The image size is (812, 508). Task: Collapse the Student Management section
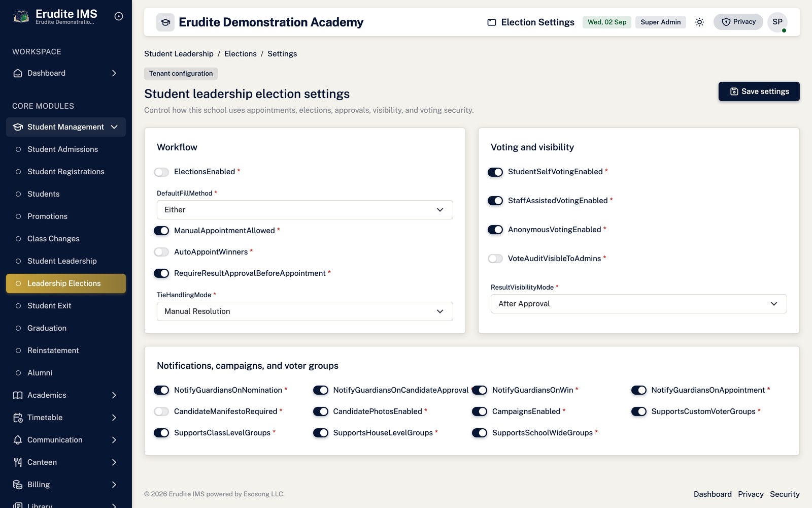114,127
